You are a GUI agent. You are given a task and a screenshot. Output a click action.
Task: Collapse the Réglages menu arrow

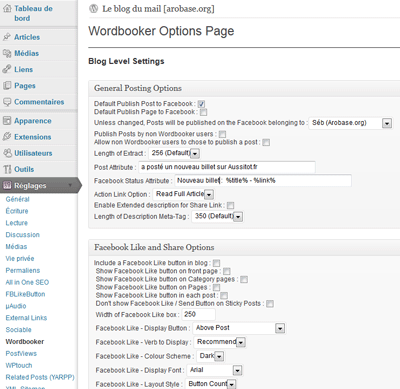70,185
